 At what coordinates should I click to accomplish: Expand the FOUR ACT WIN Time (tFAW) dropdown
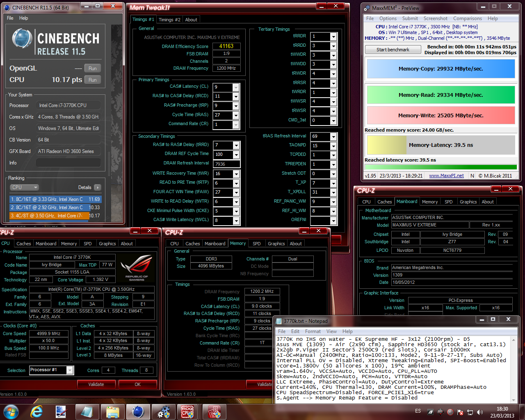coord(236,192)
